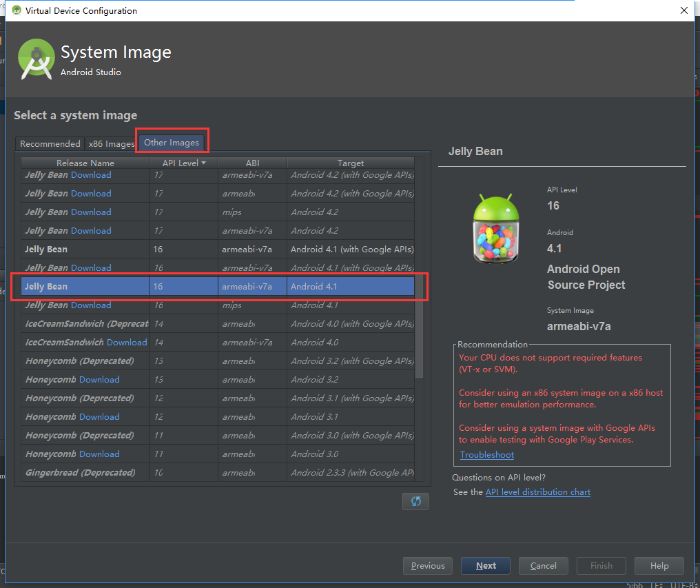The height and width of the screenshot is (588, 700).
Task: Sort by the API Level column arrow
Action: point(203,163)
